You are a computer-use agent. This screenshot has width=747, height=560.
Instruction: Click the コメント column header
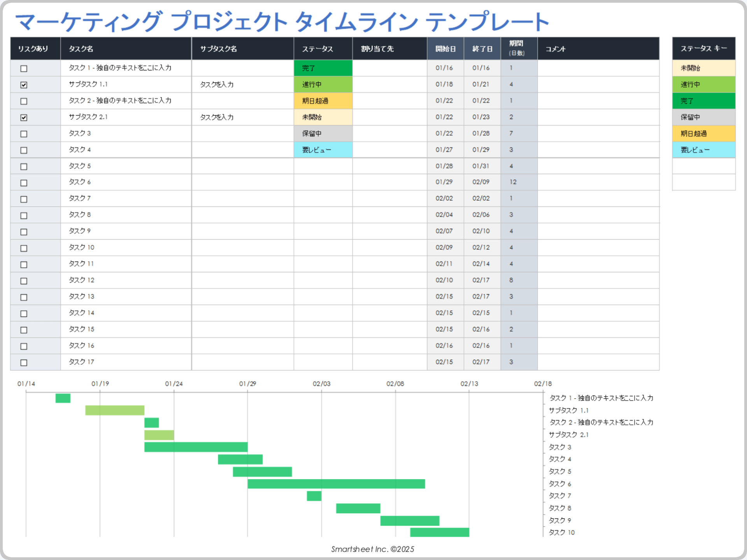(598, 49)
